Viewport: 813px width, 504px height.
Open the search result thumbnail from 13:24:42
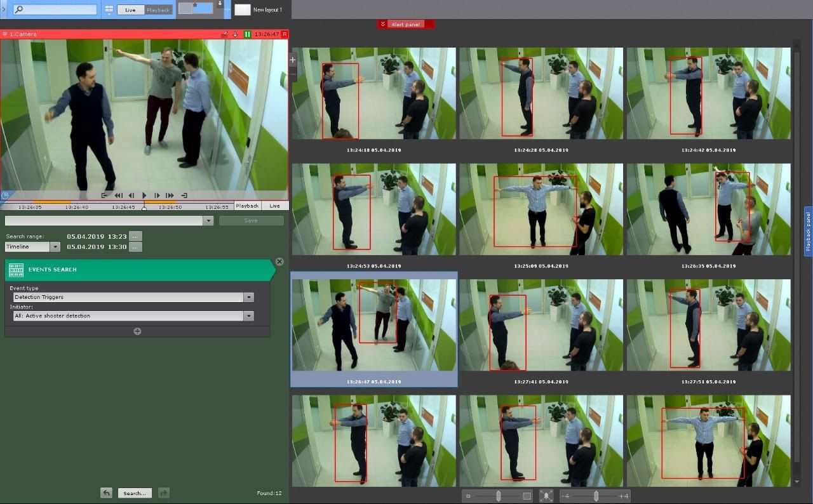click(709, 93)
